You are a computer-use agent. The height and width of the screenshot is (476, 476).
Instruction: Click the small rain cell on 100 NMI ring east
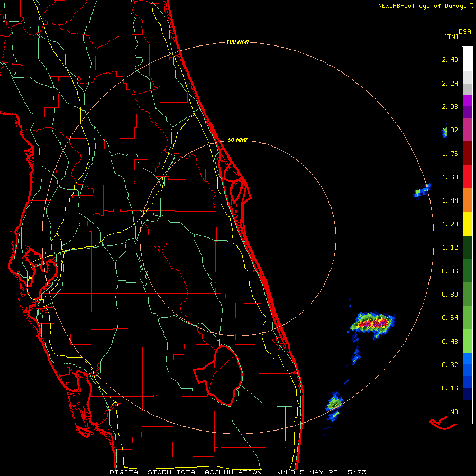click(x=422, y=190)
